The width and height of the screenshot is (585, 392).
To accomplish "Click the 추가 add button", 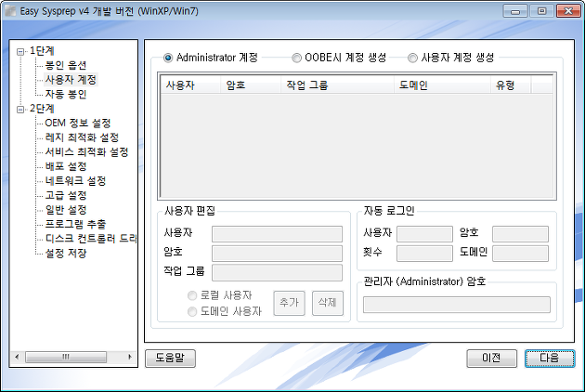I will (x=289, y=303).
